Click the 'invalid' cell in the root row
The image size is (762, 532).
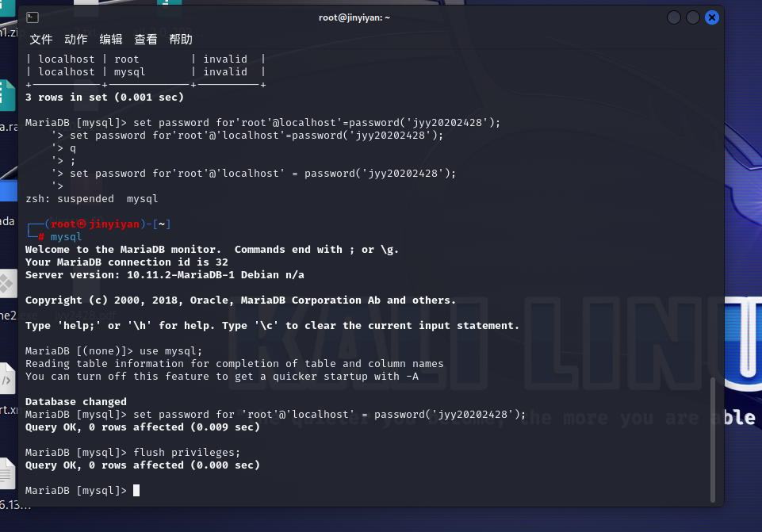[225, 59]
